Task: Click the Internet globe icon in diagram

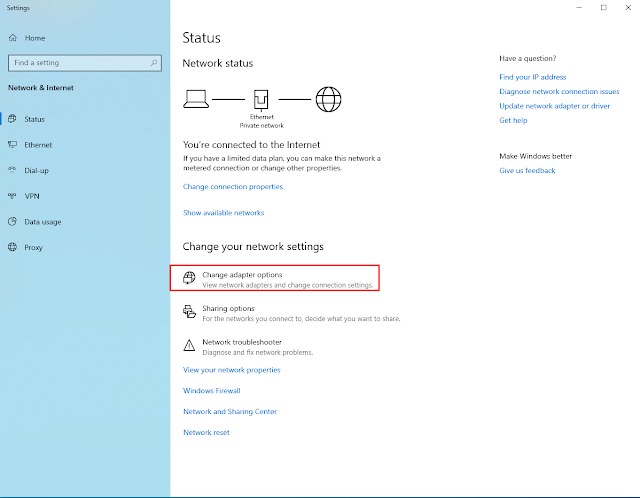Action: [x=329, y=99]
